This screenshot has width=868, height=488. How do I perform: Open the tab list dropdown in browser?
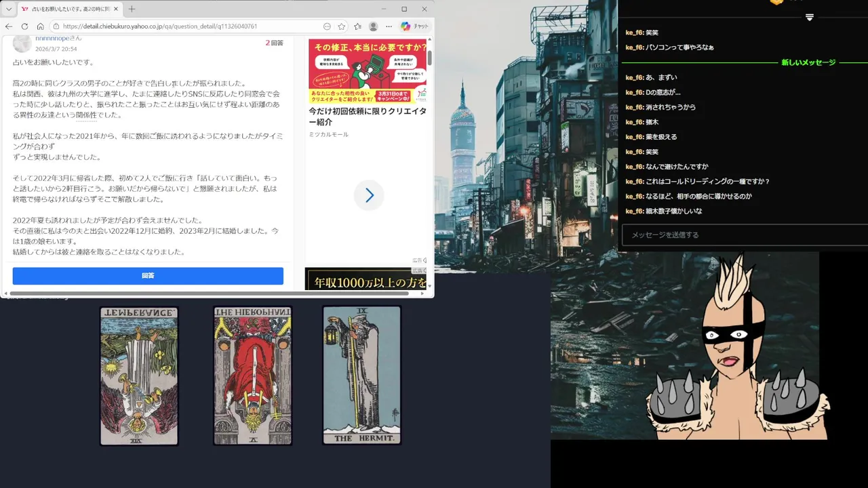[x=9, y=9]
